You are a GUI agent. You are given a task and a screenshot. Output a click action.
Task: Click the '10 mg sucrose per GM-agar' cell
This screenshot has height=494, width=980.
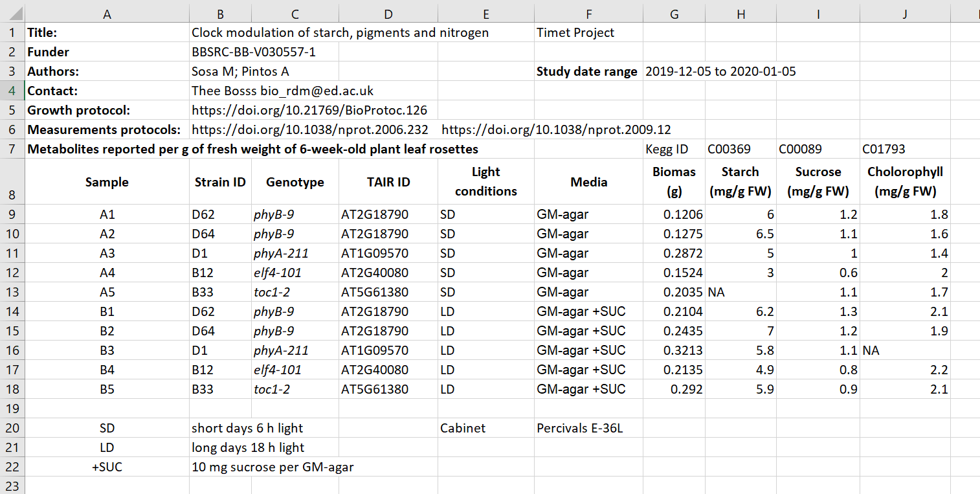[x=273, y=467]
